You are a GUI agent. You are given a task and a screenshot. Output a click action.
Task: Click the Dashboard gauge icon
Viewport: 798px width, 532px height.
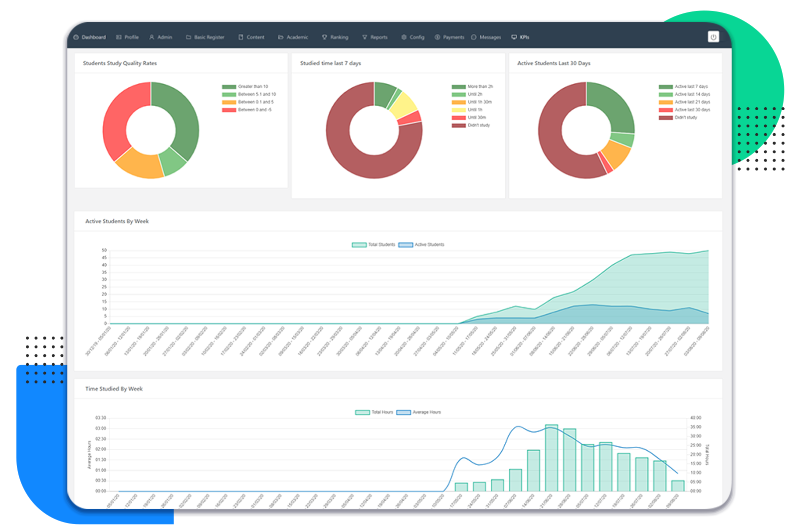76,37
